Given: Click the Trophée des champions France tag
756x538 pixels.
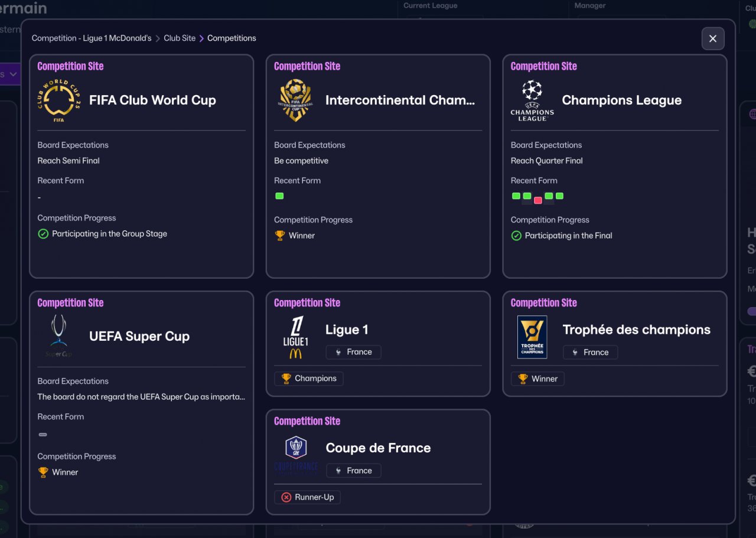Looking at the screenshot, I should (x=590, y=352).
